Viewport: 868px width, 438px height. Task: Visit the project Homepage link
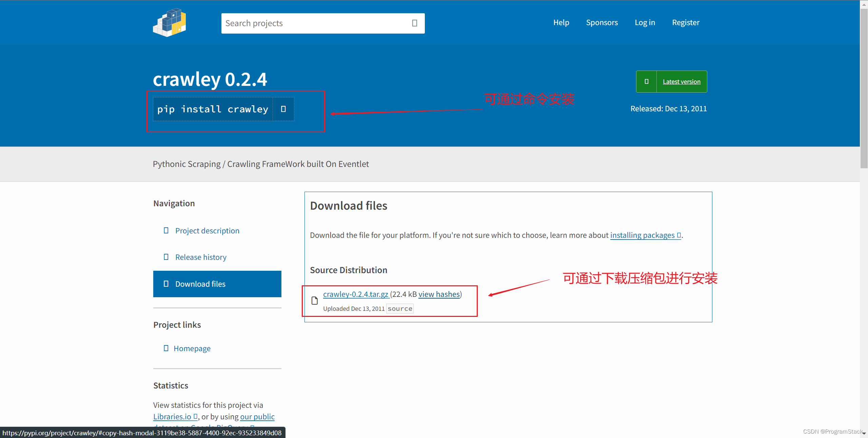192,348
